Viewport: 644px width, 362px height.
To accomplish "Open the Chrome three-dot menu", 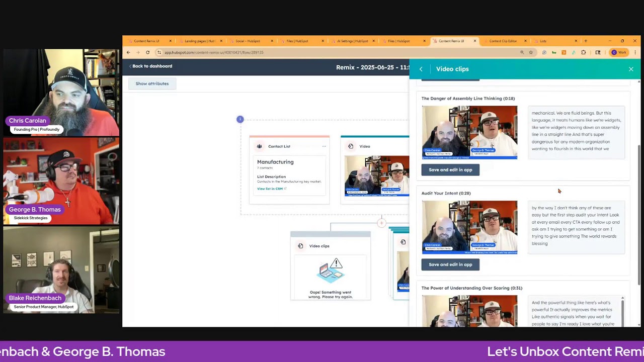I will [635, 52].
